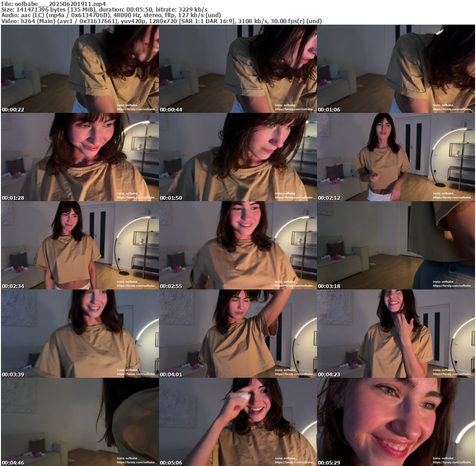476x466 pixels.
Task: Open the thumbnail stamped 00:01:06
Action: pyautogui.click(x=396, y=69)
